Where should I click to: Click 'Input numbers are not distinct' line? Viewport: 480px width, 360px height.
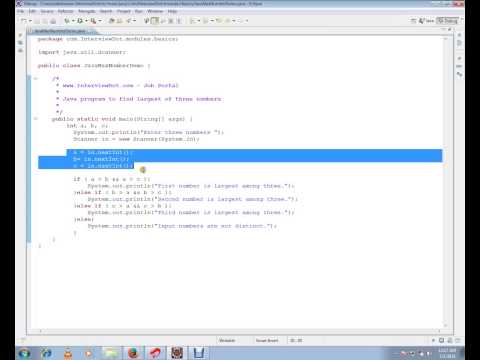[x=182, y=226]
